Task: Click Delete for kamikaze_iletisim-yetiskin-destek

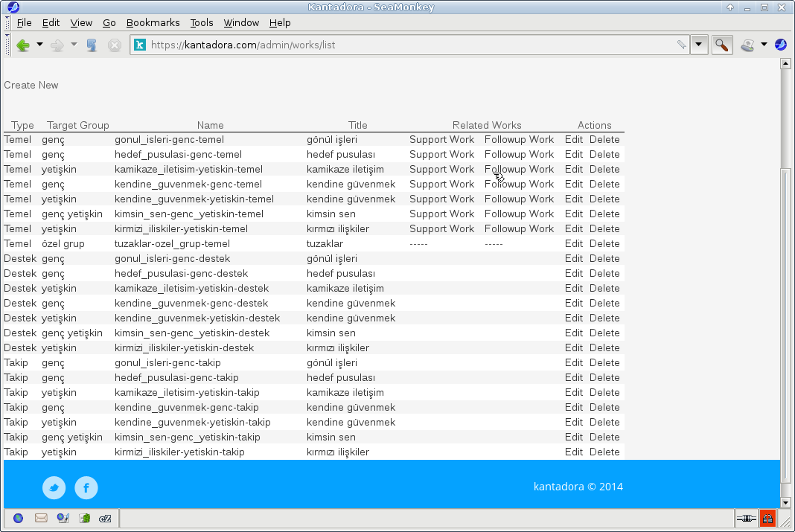Action: point(604,288)
